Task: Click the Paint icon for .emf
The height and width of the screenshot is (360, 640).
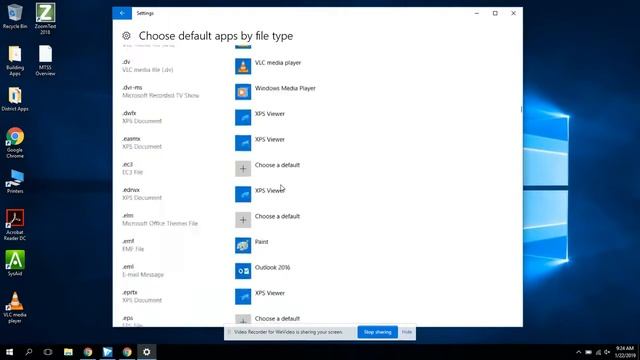Action: click(x=243, y=245)
